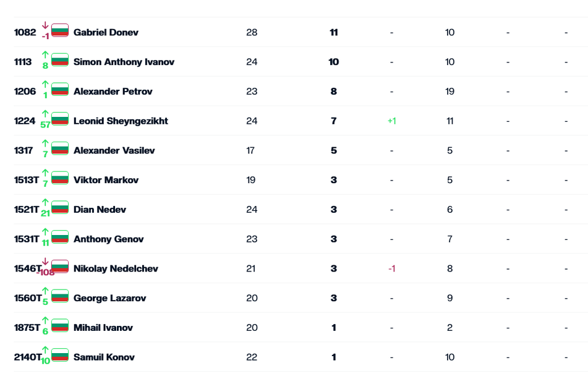This screenshot has height=376, width=588.
Task: Click the rank 2140T cell
Action: tap(27, 357)
